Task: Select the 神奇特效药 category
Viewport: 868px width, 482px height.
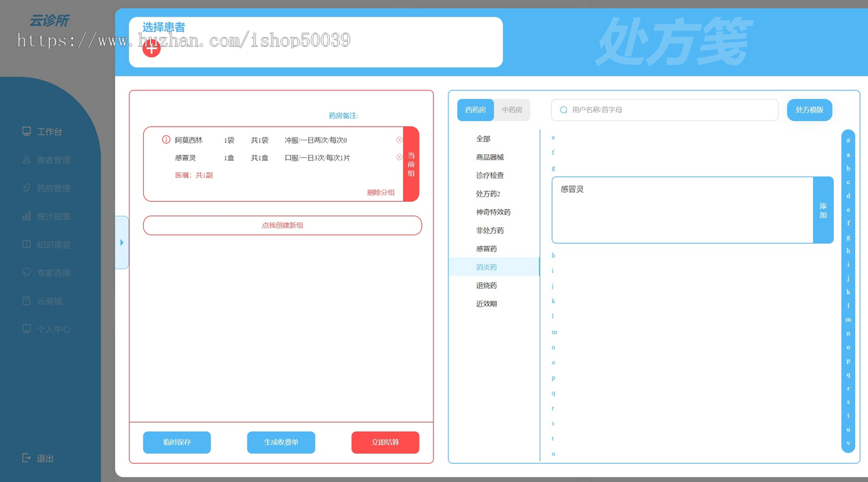Action: (x=493, y=212)
